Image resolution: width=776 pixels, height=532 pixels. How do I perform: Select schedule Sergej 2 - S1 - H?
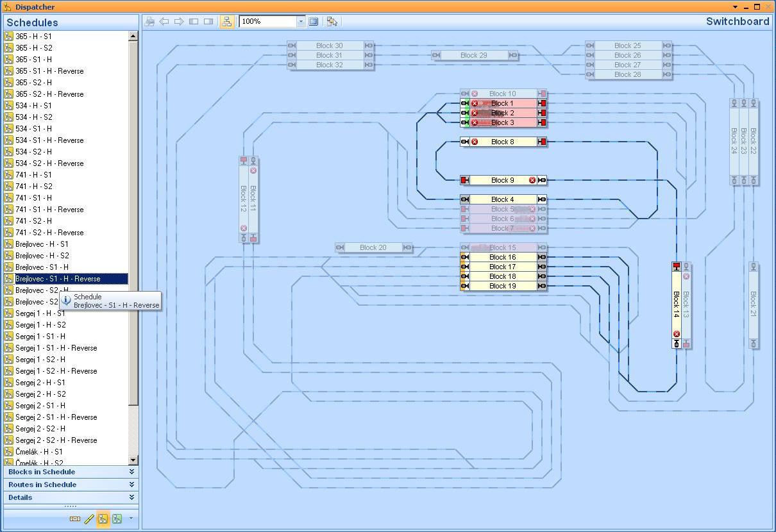[40, 406]
